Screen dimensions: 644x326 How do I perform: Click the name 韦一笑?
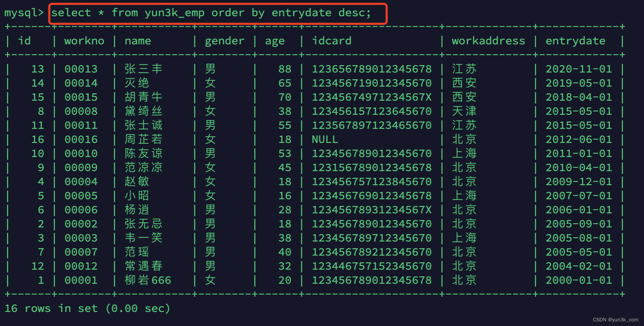tap(143, 238)
